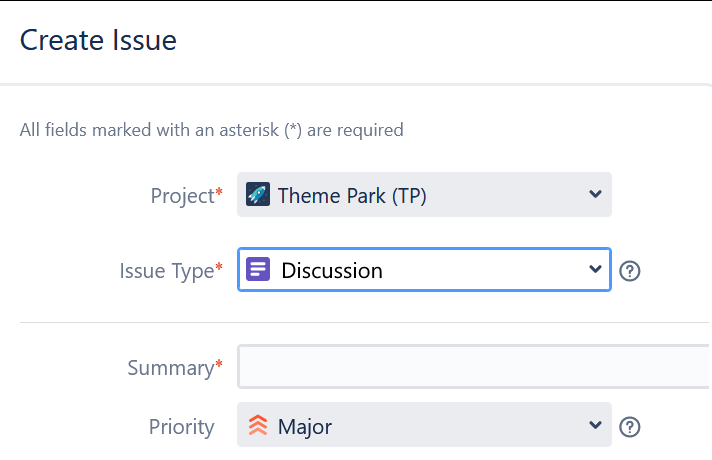Focus the Summary text input
The width and height of the screenshot is (712, 460).
pos(473,366)
